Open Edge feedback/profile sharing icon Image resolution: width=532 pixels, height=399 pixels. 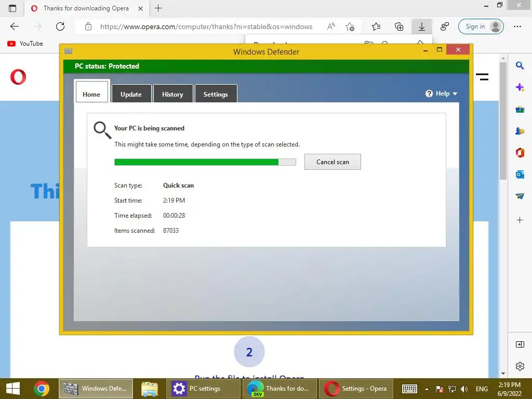(x=445, y=26)
